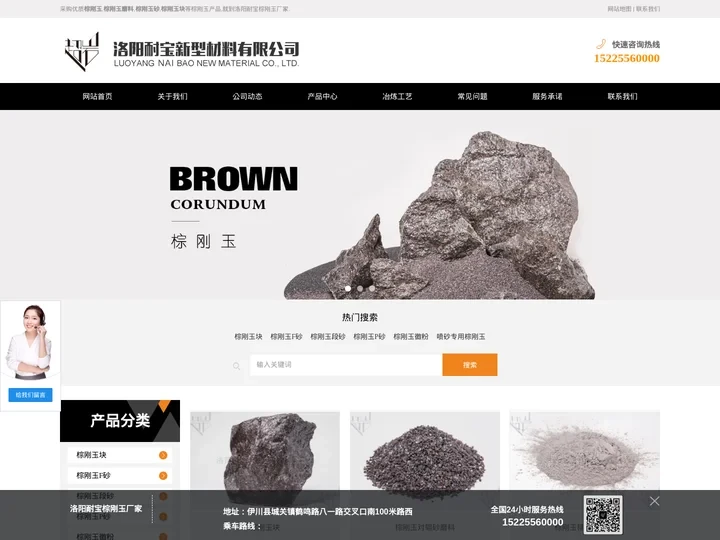Open 联系我们 in the black navigation bar

tap(622, 96)
